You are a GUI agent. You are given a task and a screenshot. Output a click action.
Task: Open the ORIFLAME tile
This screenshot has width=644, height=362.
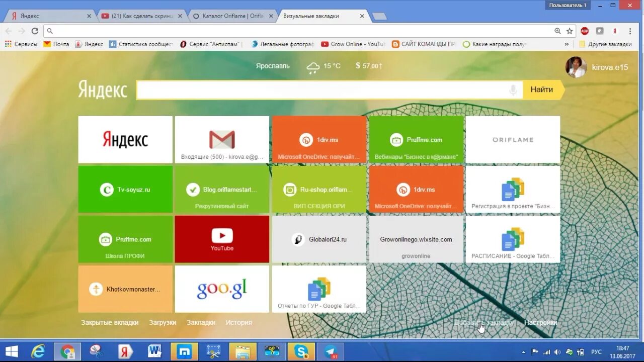513,140
